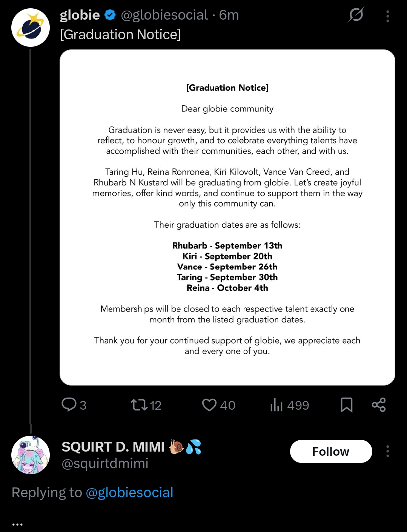Open SQUIRT D. MIMI's profile picture
Screen dimensions: 407x532
pyautogui.click(x=31, y=455)
